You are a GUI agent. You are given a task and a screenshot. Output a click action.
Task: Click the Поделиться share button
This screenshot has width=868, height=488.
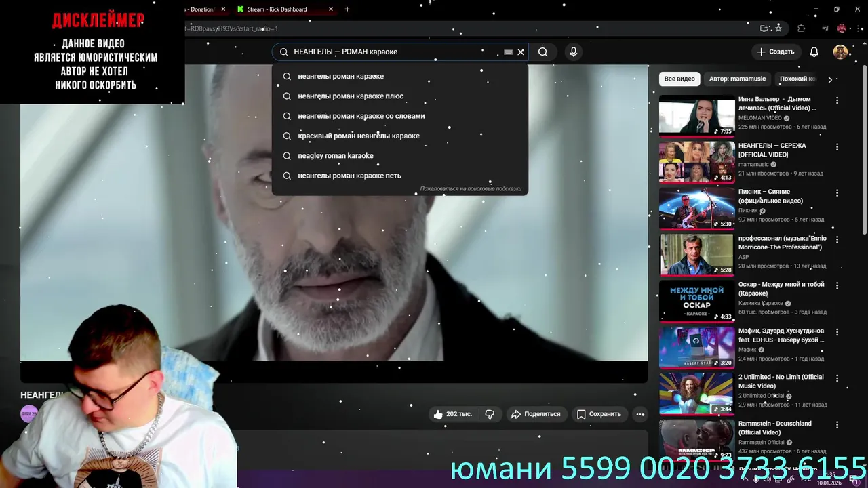[x=536, y=414]
